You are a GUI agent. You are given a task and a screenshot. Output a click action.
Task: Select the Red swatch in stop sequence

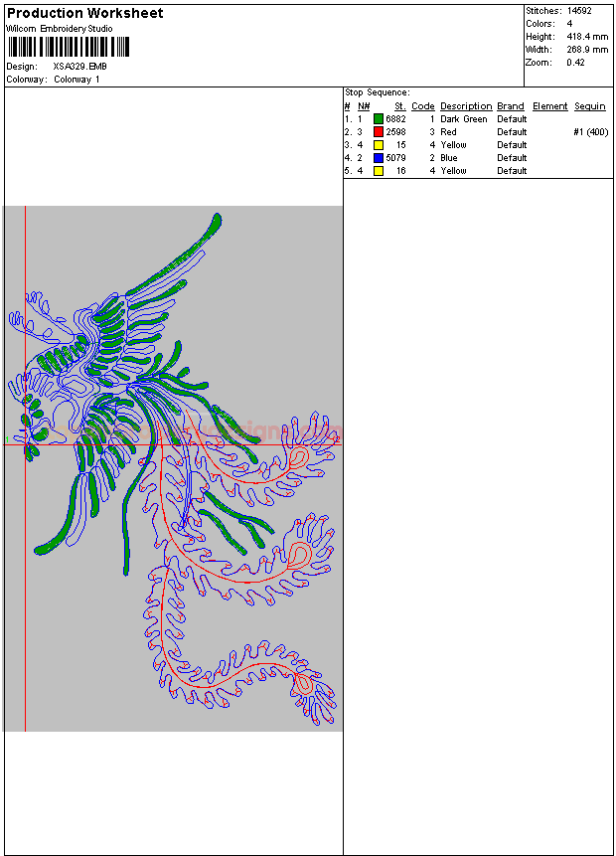(x=379, y=132)
